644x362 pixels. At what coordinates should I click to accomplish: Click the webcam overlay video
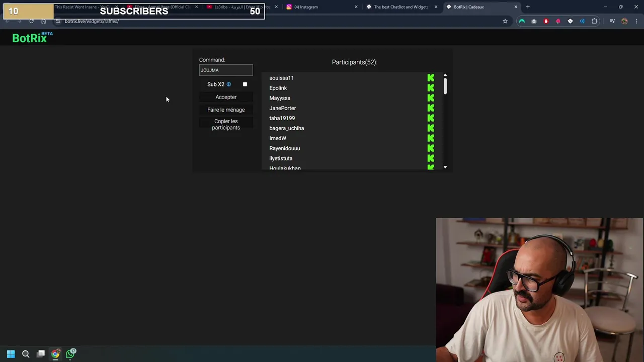pos(539,290)
